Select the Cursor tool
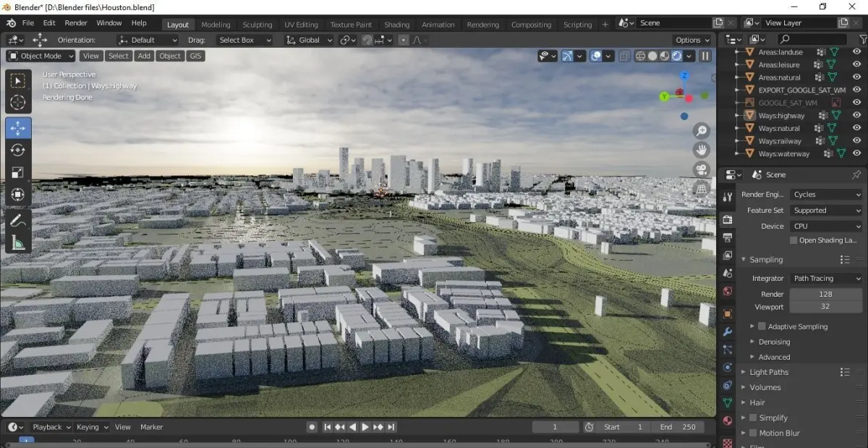This screenshot has width=868, height=448. point(18,103)
